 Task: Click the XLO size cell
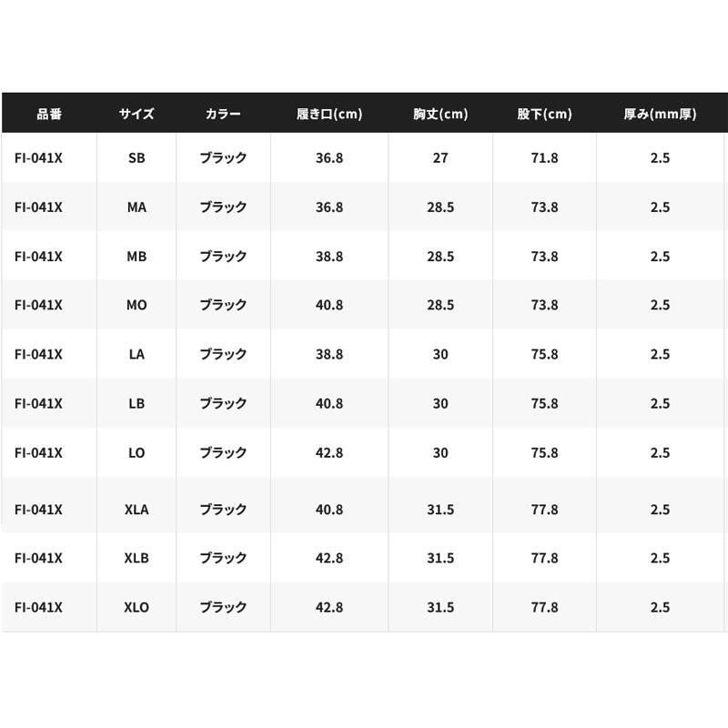136,607
